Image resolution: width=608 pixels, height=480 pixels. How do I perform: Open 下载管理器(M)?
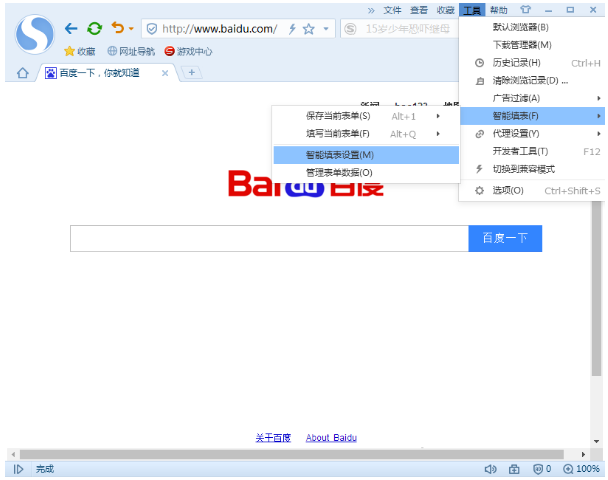click(532, 45)
